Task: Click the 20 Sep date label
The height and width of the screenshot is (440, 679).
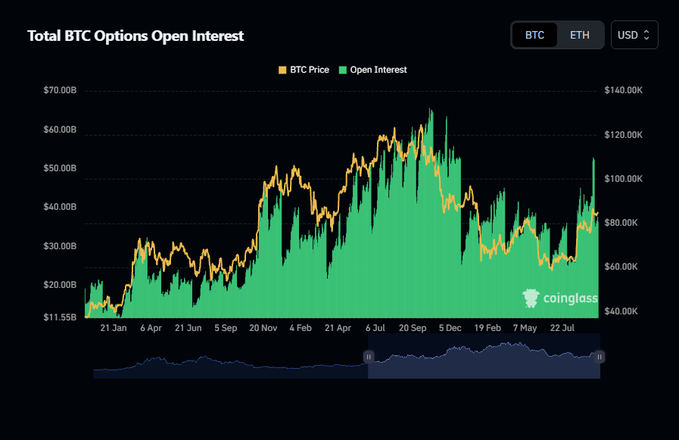Action: pos(413,328)
